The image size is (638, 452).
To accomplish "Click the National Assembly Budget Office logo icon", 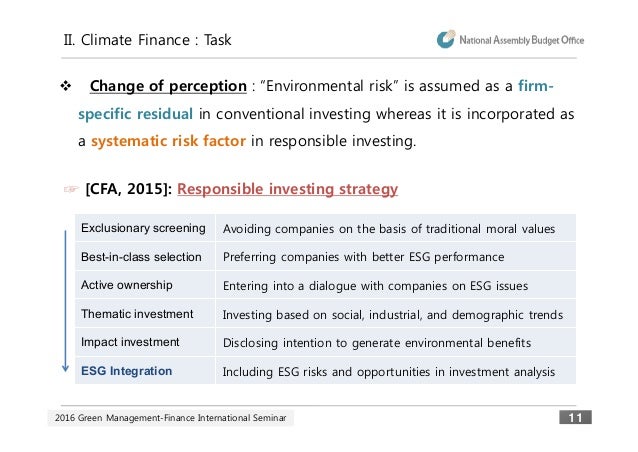I will click(x=446, y=40).
